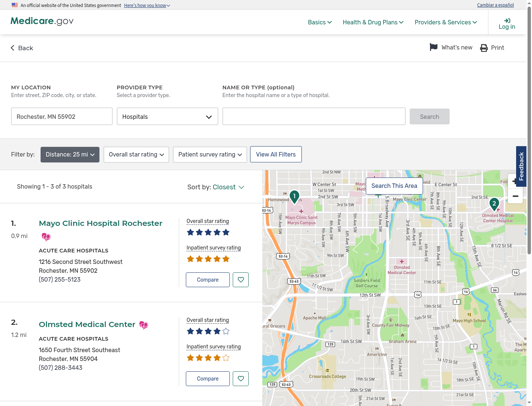Image resolution: width=532 pixels, height=406 pixels.
Task: Click View All Filters button
Action: [276, 154]
